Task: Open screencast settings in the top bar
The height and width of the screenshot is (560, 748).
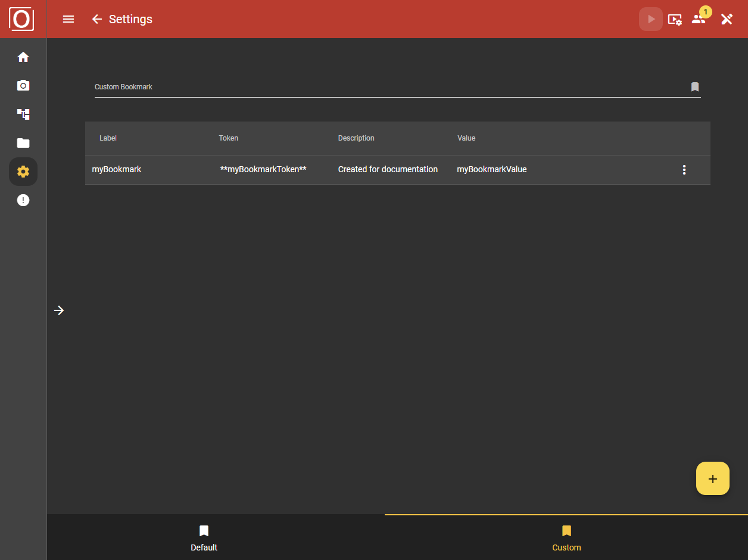Action: pyautogui.click(x=675, y=19)
